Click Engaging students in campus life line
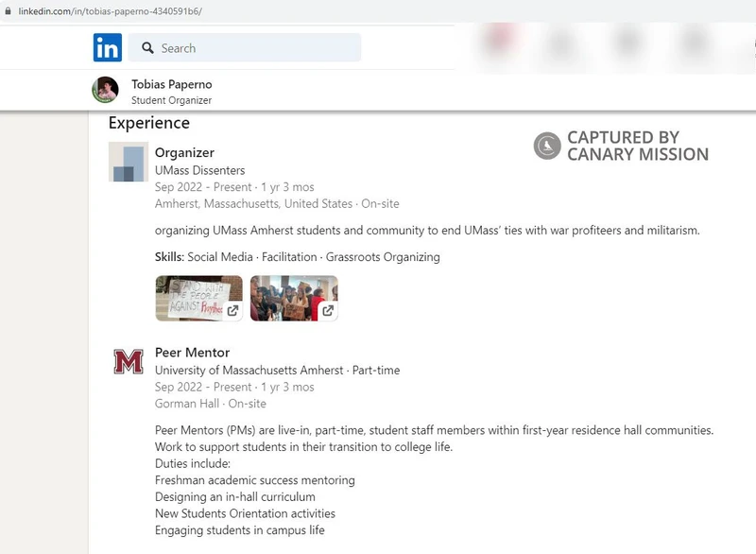 point(240,530)
